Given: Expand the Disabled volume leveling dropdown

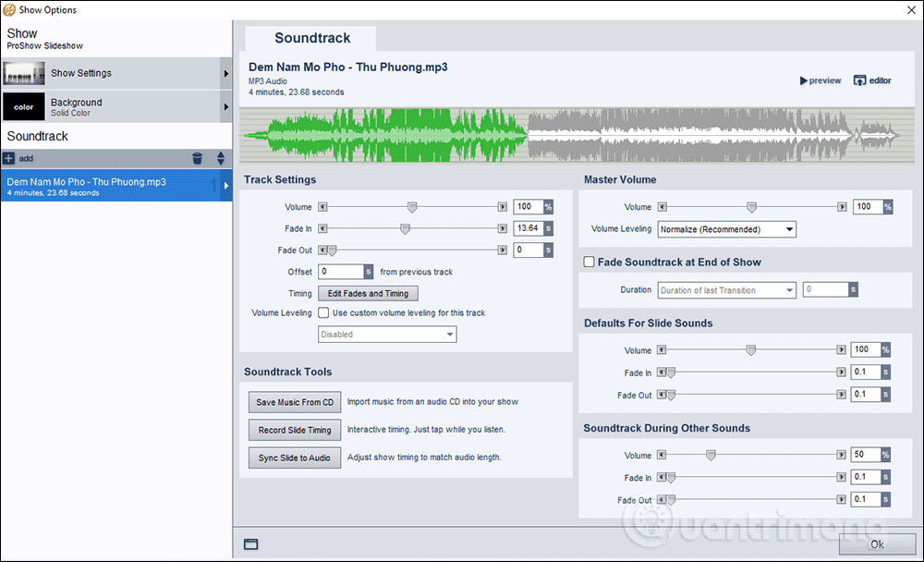Looking at the screenshot, I should [x=387, y=335].
